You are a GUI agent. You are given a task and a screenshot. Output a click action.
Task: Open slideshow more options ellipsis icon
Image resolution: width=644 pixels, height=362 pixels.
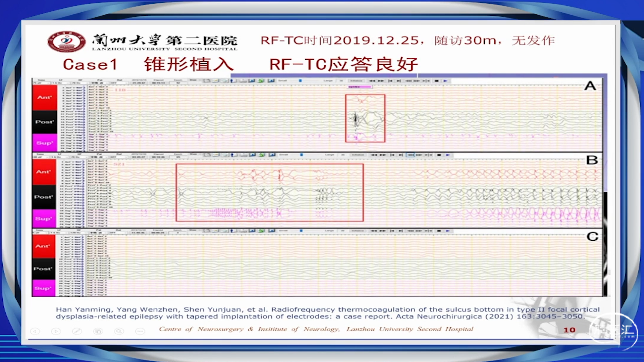tap(140, 331)
